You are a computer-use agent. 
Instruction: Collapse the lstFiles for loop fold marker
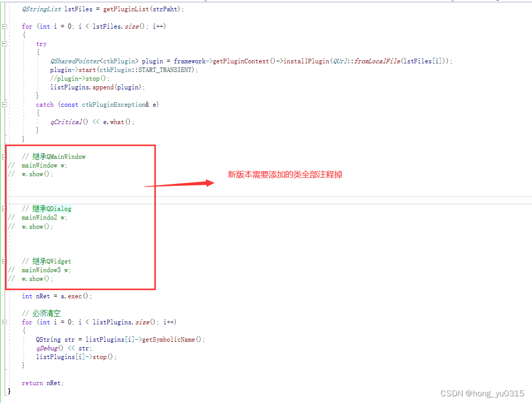pos(5,27)
